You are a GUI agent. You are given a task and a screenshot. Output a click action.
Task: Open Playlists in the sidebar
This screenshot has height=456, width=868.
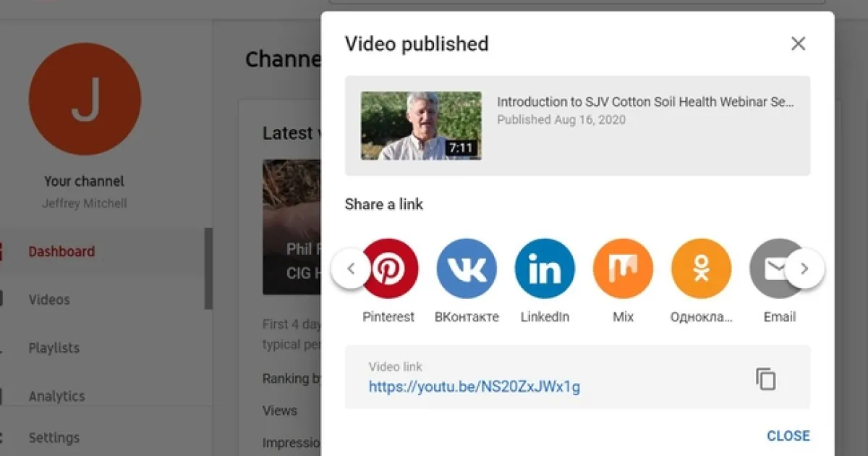54,348
